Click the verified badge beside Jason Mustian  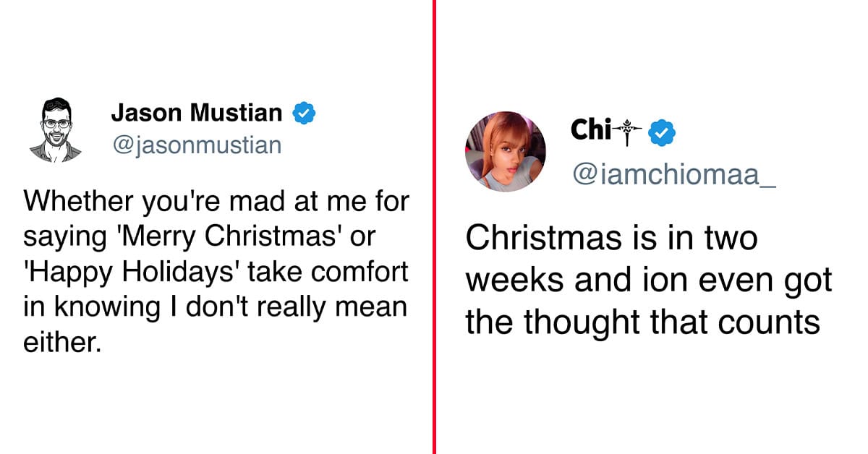point(303,113)
